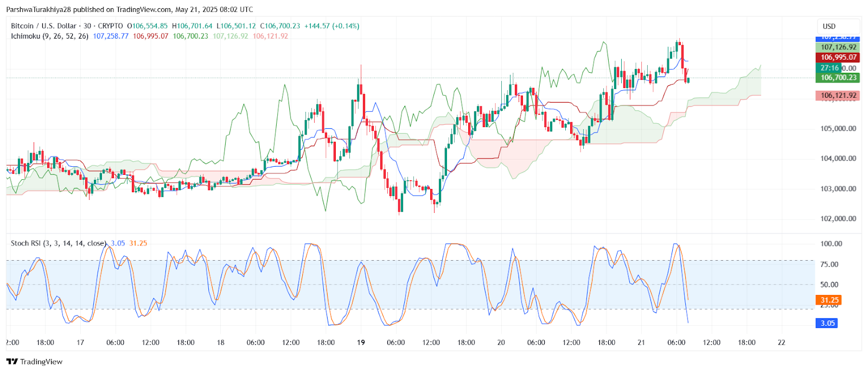868x372 pixels.
Task: Click the 102,000.00 price axis label
Action: coord(838,219)
